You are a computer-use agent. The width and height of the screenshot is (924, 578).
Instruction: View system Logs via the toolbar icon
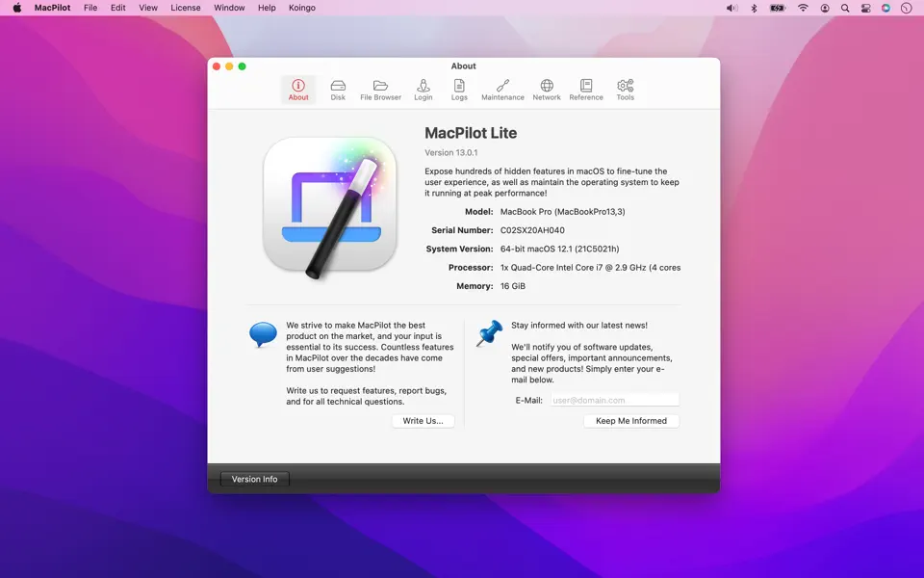459,89
